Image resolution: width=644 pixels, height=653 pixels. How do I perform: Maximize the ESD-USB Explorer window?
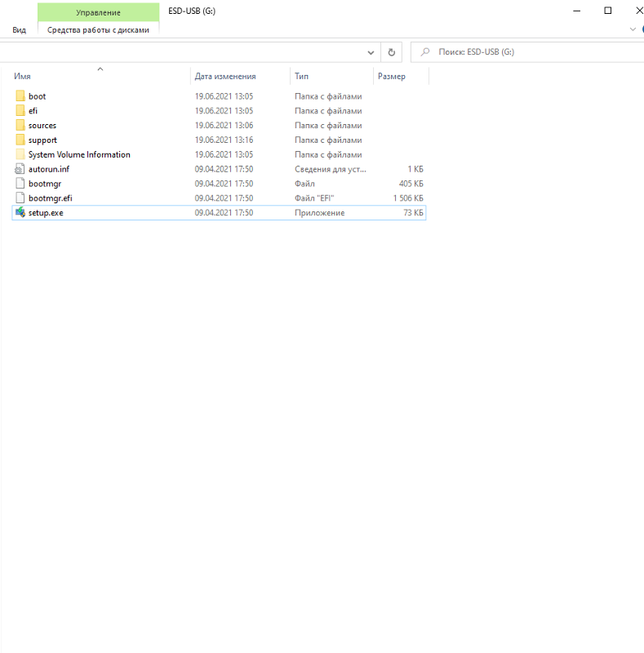608,11
